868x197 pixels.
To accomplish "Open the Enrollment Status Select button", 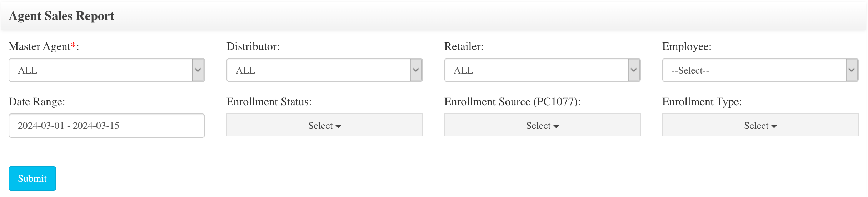I will click(x=325, y=125).
